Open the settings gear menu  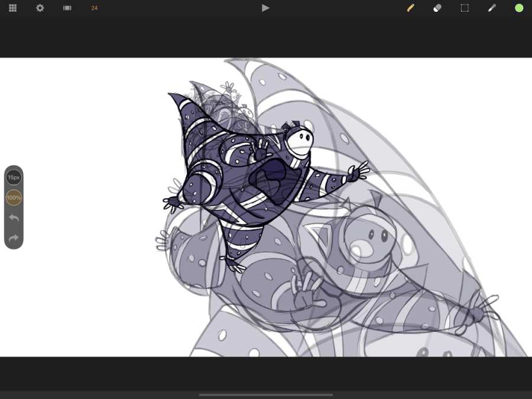pos(40,8)
